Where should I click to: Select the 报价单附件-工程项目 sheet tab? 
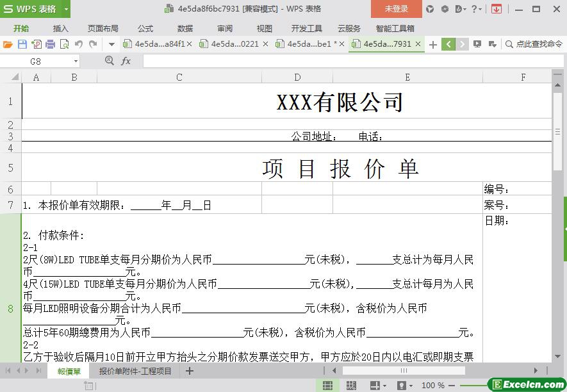pyautogui.click(x=135, y=371)
